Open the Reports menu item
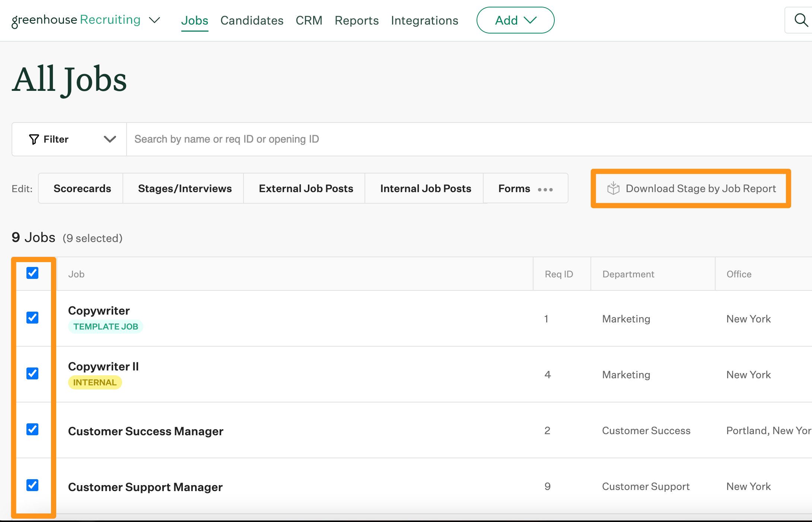This screenshot has width=812, height=522. coord(356,19)
